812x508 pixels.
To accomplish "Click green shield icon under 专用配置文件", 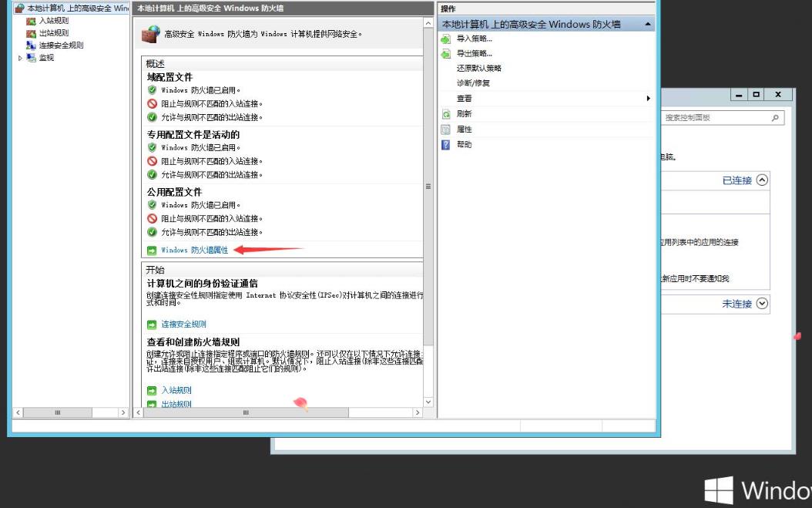I will 152,147.
